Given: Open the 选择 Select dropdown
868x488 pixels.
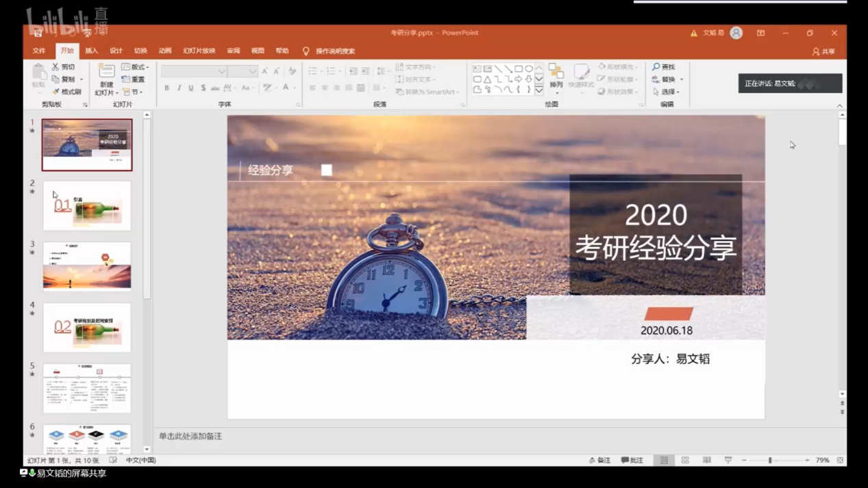Looking at the screenshot, I should click(667, 92).
